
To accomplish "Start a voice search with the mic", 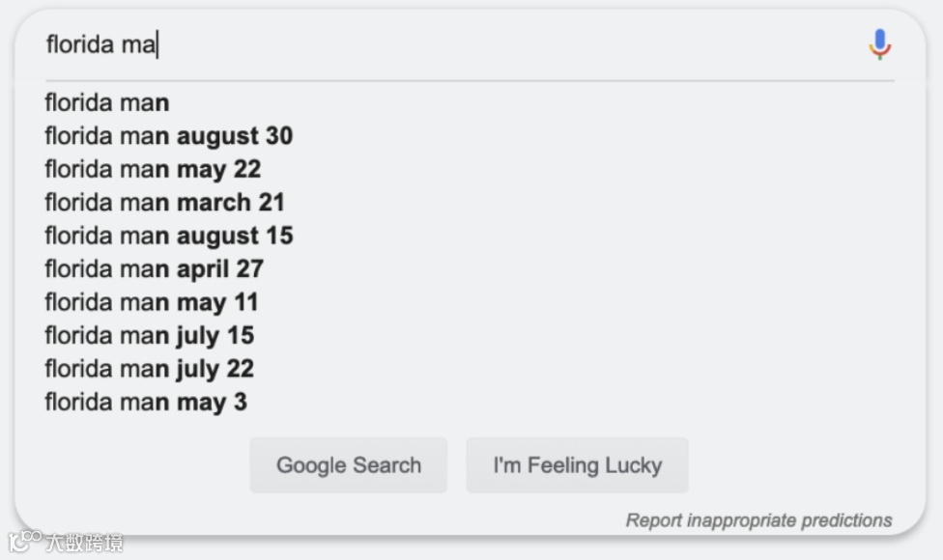I will pos(879,44).
